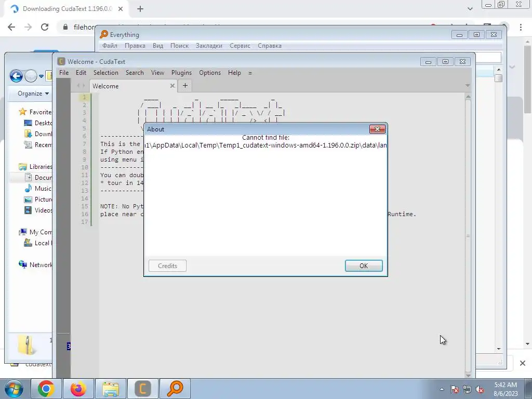
Task: Open Chrome three-dot menu
Action: tap(521, 27)
